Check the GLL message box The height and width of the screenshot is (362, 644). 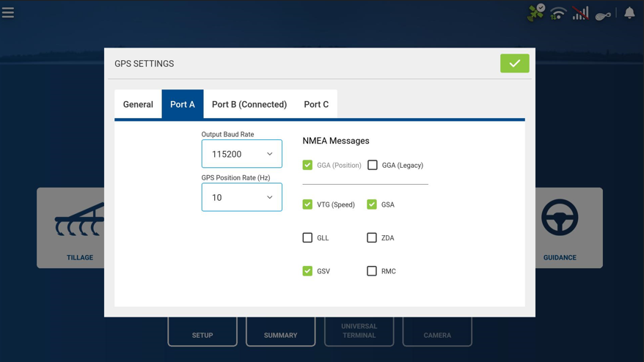click(307, 237)
